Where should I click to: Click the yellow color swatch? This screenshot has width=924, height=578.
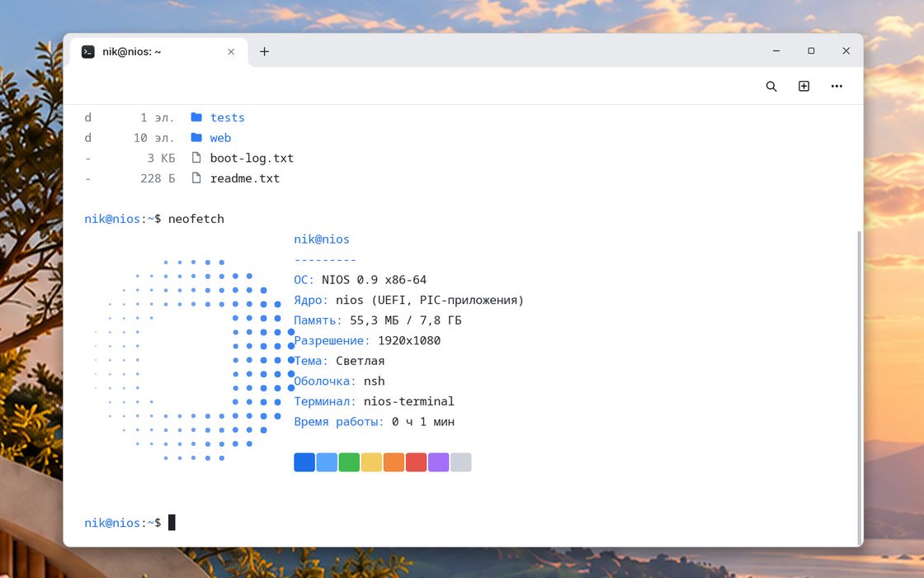(x=372, y=462)
